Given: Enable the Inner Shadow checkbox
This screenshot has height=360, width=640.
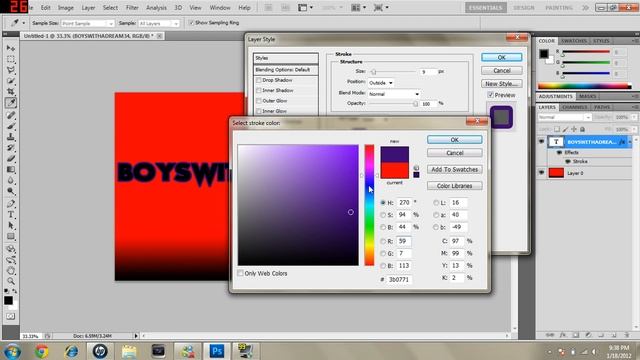Looking at the screenshot, I should point(258,90).
